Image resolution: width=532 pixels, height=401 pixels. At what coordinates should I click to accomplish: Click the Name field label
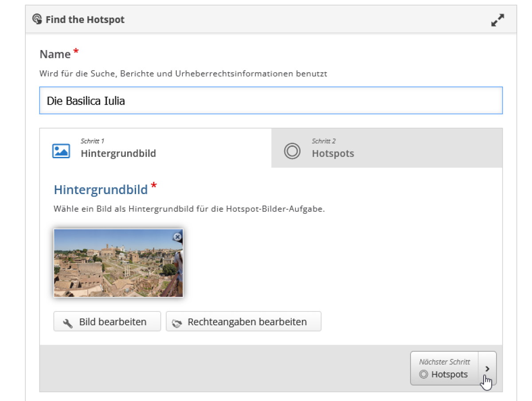tap(55, 55)
